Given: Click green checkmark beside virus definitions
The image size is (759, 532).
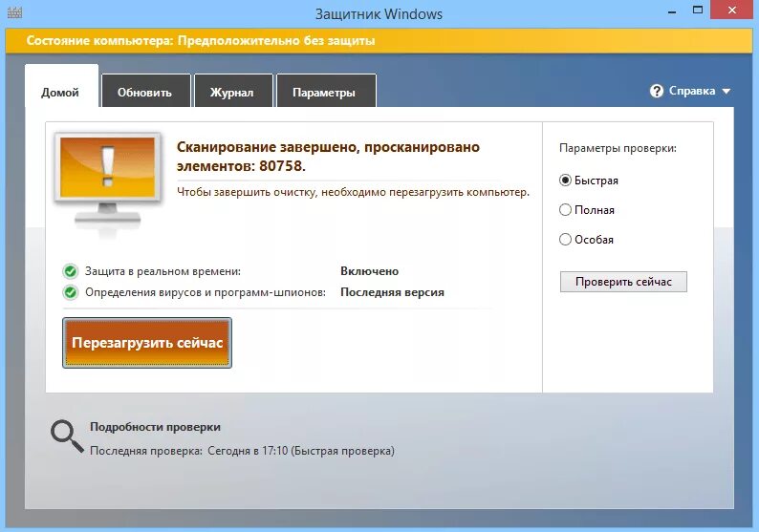Looking at the screenshot, I should point(71,292).
